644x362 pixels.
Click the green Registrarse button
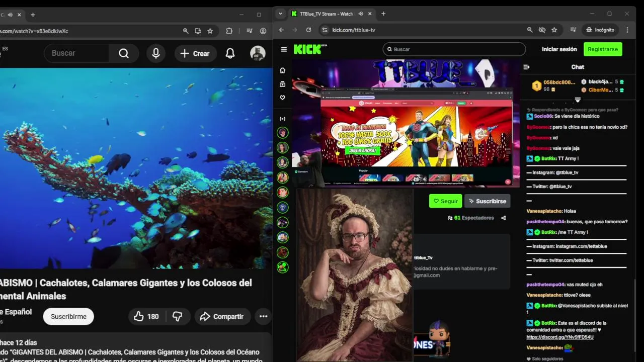[x=603, y=49]
